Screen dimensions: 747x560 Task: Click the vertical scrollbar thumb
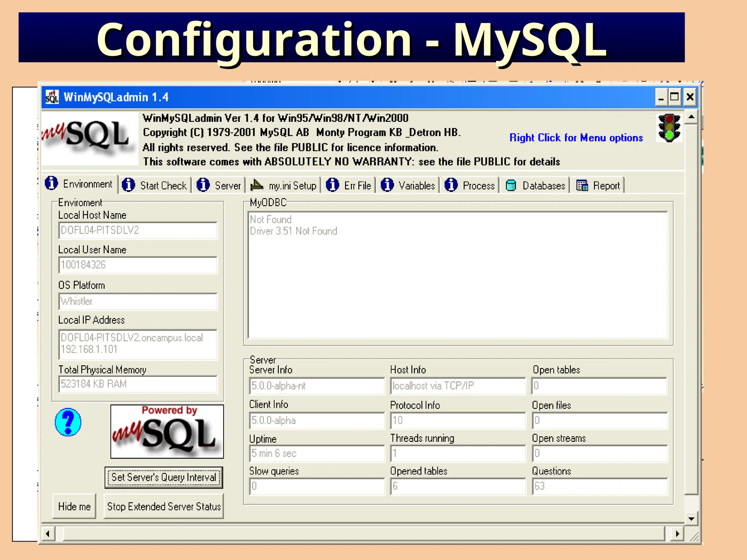(x=691, y=309)
